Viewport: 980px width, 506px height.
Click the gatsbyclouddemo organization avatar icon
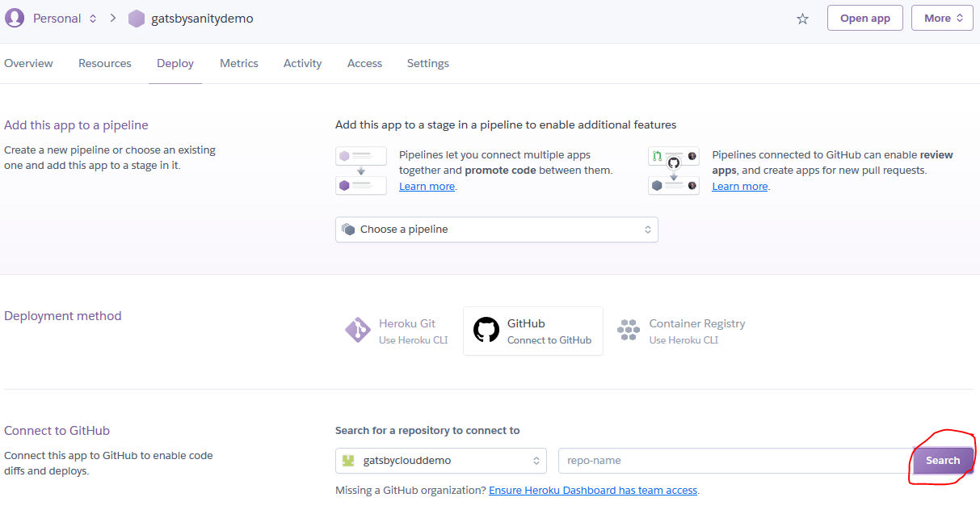click(348, 460)
